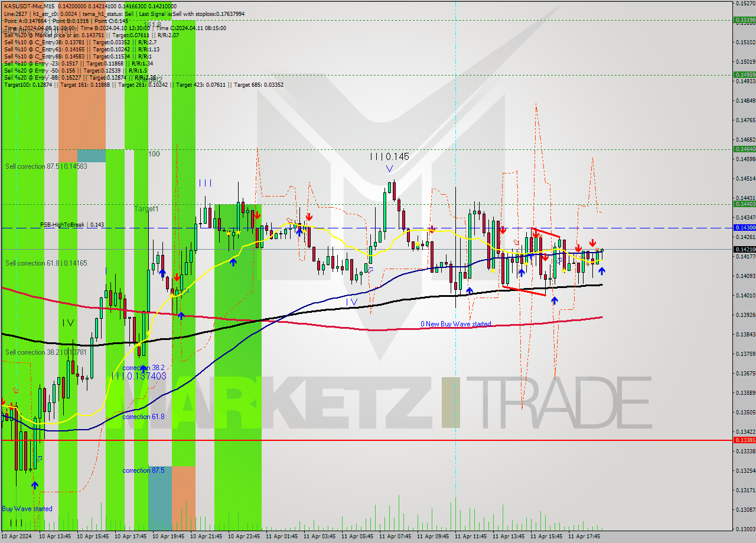This screenshot has width=756, height=543.
Task: Click the green 0.14959 price tag
Action: (745, 74)
